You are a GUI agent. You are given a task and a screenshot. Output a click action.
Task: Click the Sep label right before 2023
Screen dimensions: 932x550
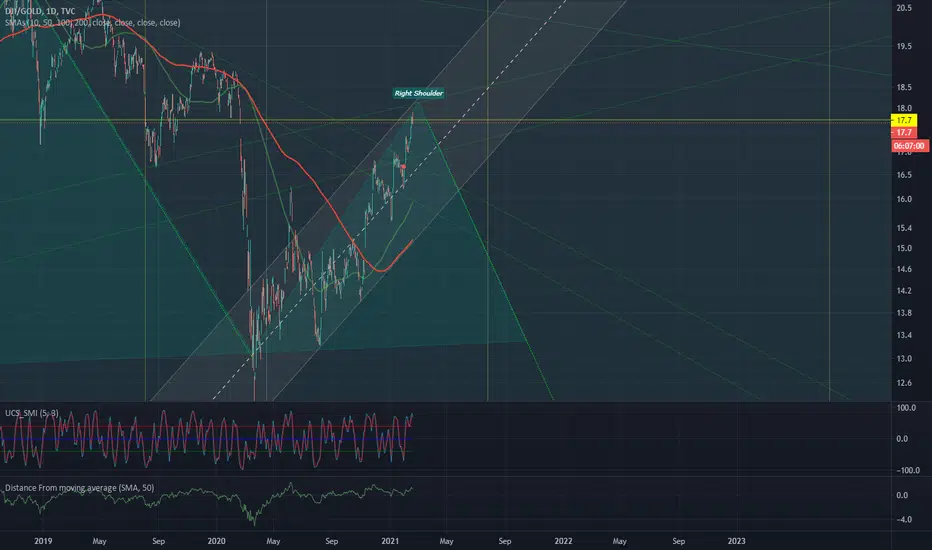(x=678, y=541)
